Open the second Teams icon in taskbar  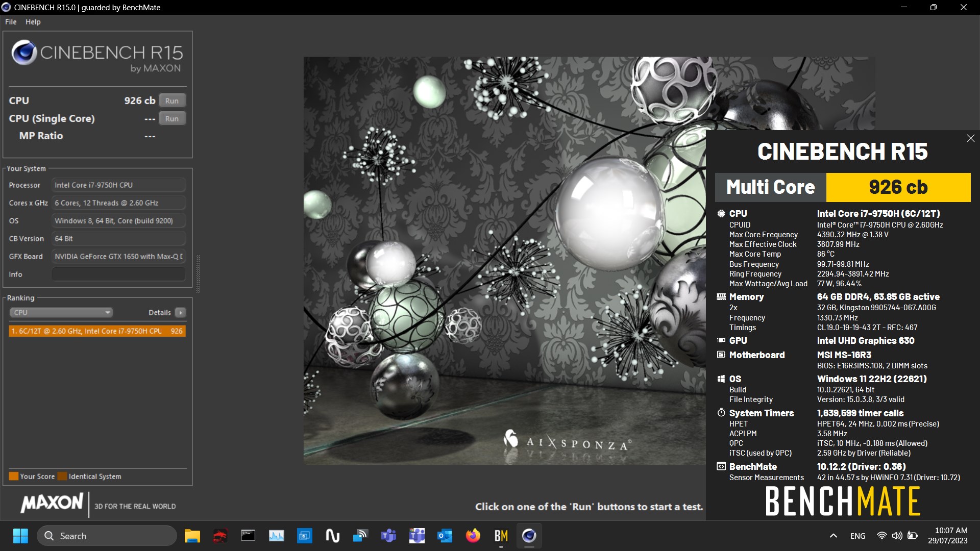(416, 536)
